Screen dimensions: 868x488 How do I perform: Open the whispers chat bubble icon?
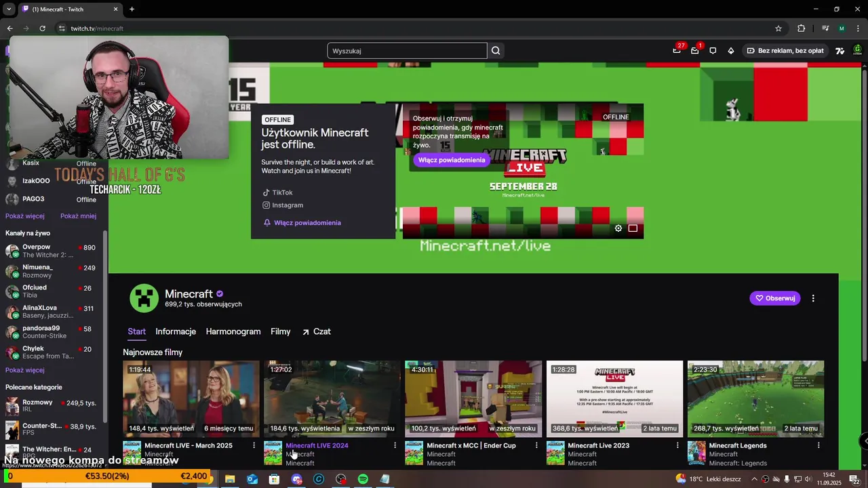tap(713, 51)
